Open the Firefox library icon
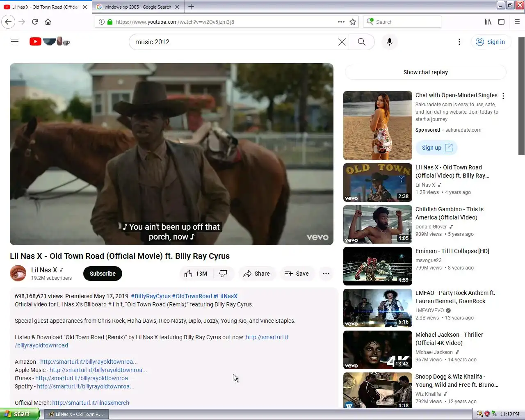Image resolution: width=525 pixels, height=420 pixels. point(488,22)
